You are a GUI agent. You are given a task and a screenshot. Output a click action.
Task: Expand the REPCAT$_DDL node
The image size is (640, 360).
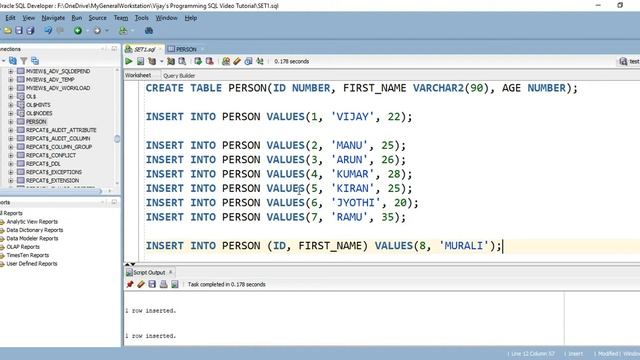click(11, 164)
